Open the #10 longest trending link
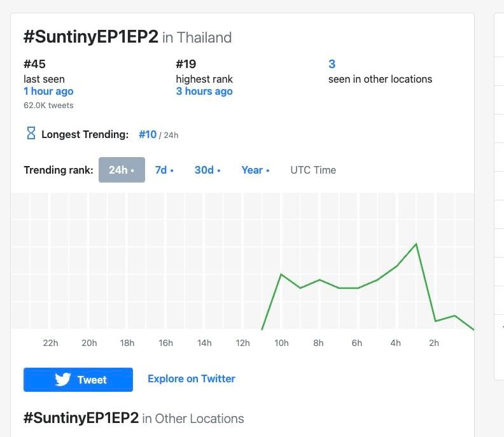504x437 pixels. (x=148, y=134)
